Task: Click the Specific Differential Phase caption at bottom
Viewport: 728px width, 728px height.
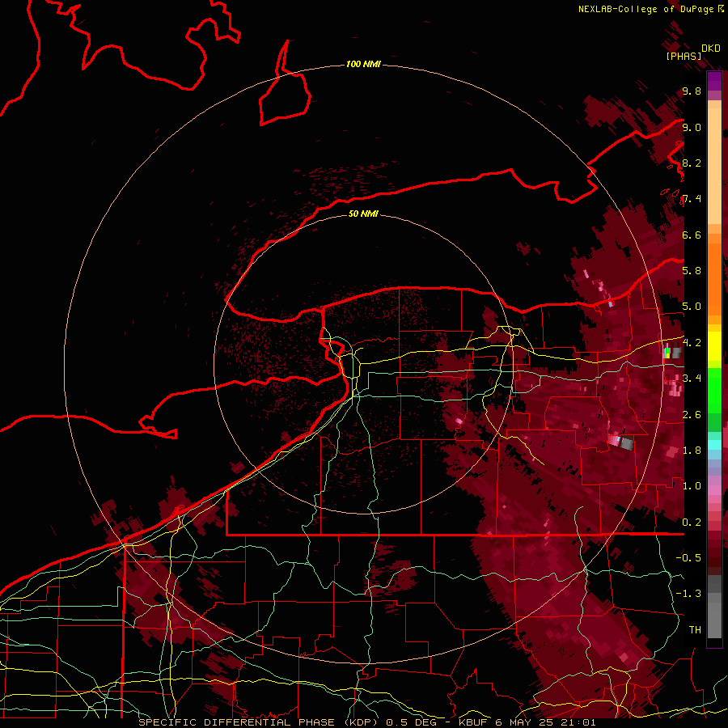Action: tap(366, 722)
